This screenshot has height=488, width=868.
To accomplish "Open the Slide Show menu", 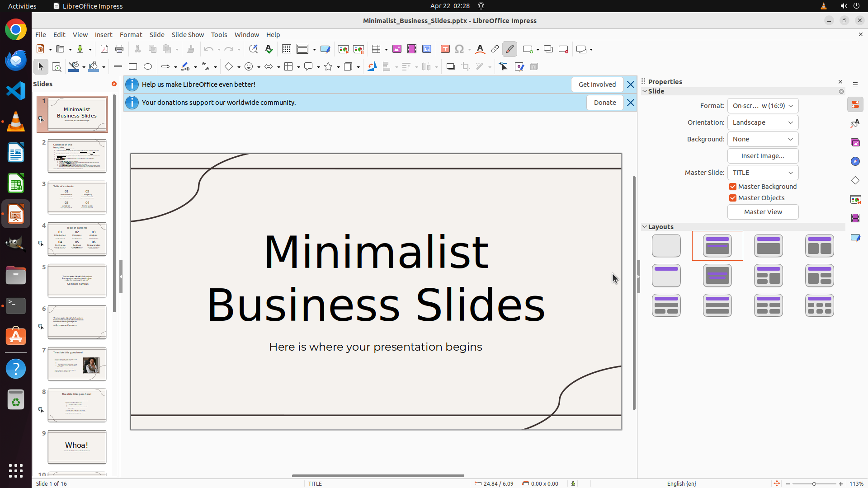I will coord(188,35).
